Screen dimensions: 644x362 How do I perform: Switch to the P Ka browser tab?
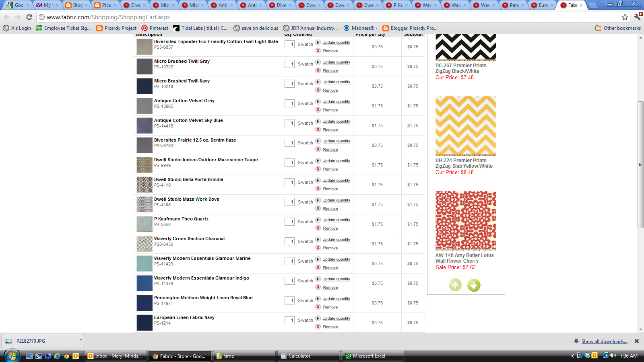(396, 5)
